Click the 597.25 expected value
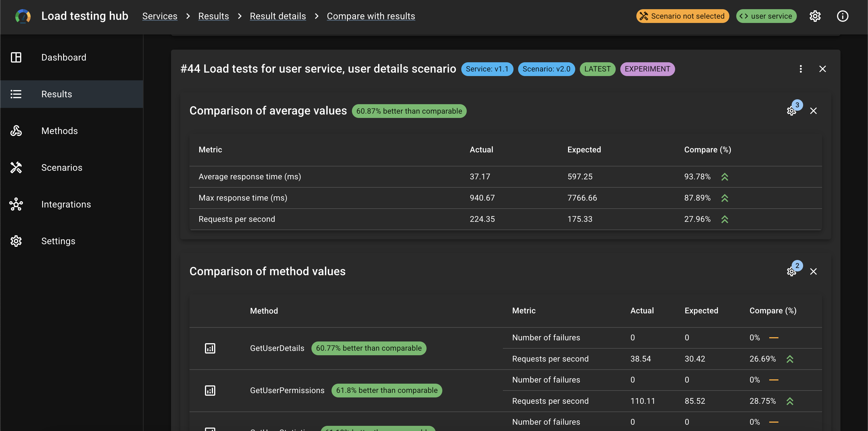Image resolution: width=868 pixels, height=431 pixels. 580,177
